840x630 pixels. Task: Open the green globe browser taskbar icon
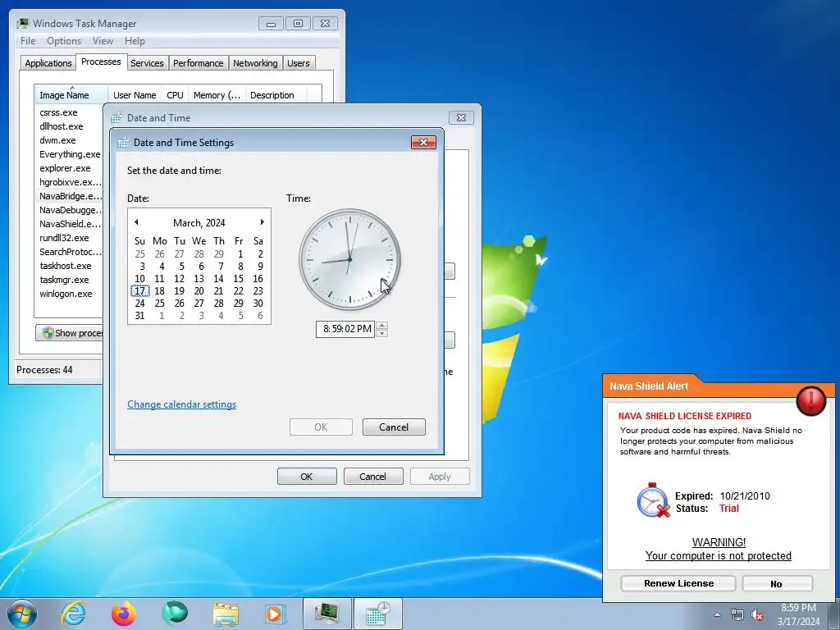click(175, 614)
